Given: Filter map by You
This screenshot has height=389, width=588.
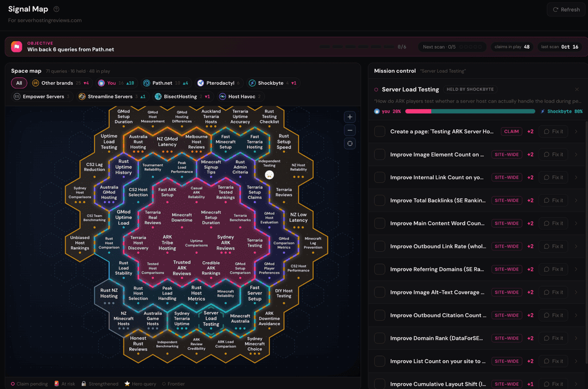Looking at the screenshot, I should [x=116, y=83].
